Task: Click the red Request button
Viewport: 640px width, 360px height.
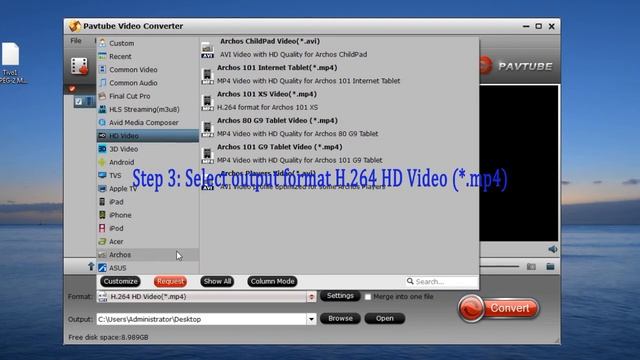Action: 170,281
